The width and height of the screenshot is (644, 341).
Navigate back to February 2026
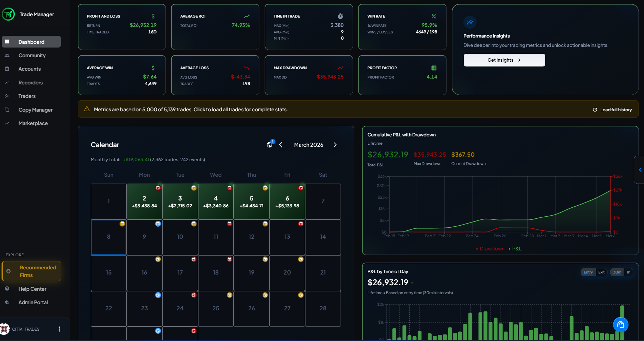tap(281, 145)
